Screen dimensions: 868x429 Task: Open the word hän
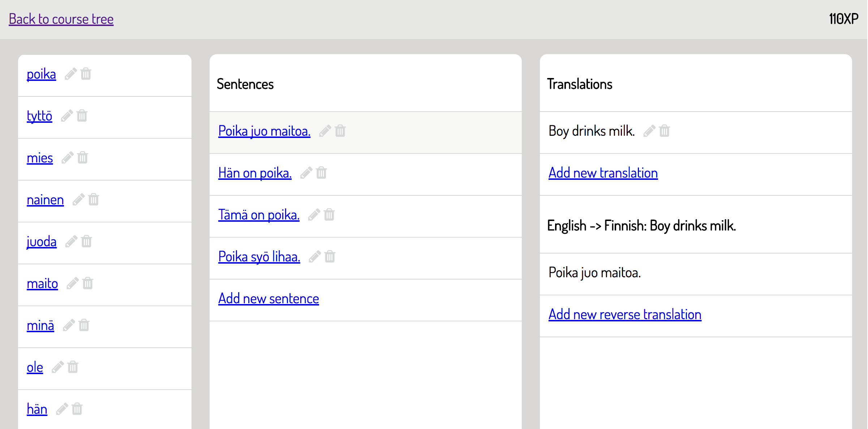pos(37,409)
